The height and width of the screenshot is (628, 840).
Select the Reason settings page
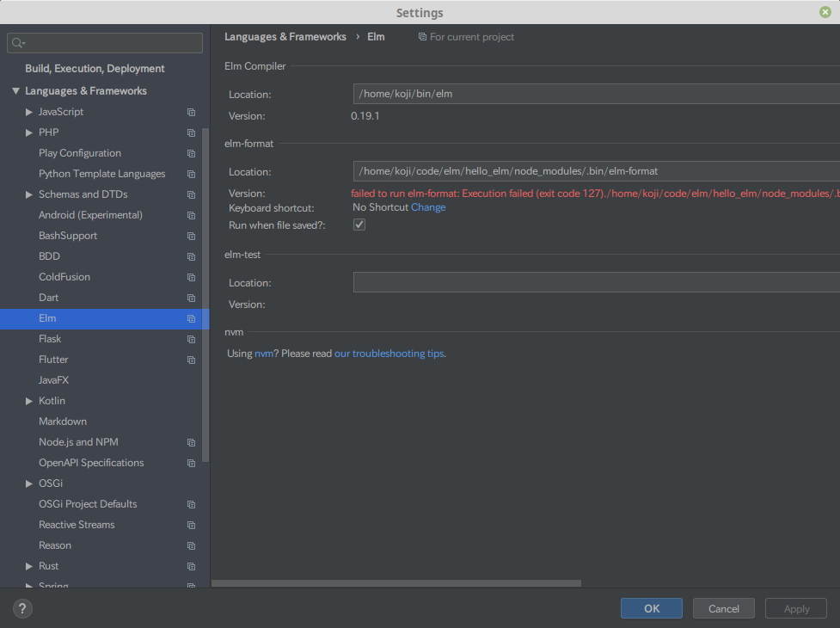tap(55, 545)
